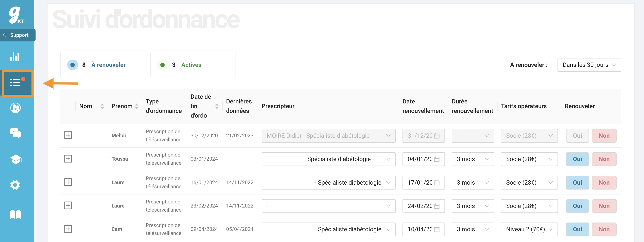Open the training graduation cap icon
644x242 pixels.
(x=16, y=159)
